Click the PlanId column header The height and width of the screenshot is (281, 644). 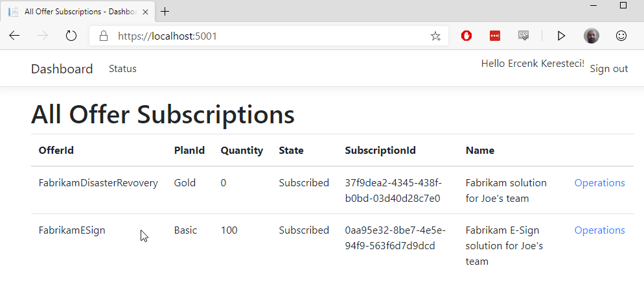pos(189,150)
